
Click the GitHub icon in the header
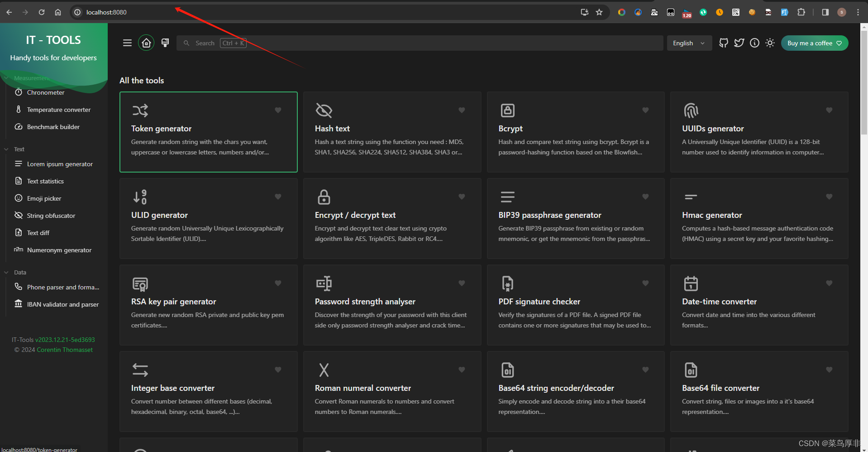[x=723, y=43]
